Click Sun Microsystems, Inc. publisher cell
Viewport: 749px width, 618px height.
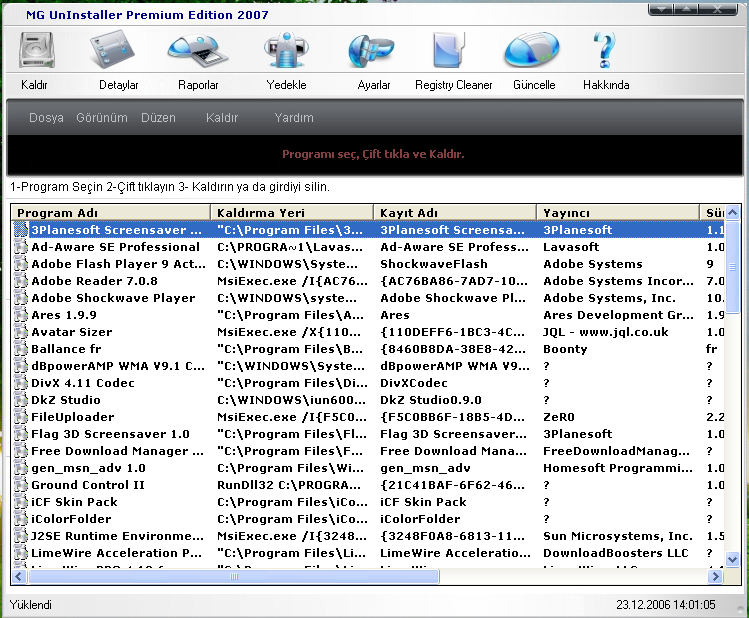click(618, 536)
